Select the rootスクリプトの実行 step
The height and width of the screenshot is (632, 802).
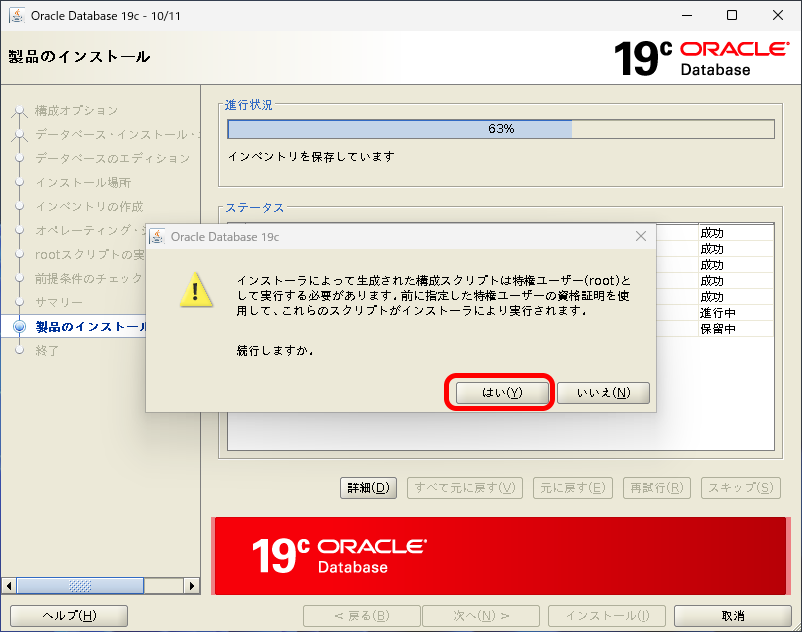point(90,255)
